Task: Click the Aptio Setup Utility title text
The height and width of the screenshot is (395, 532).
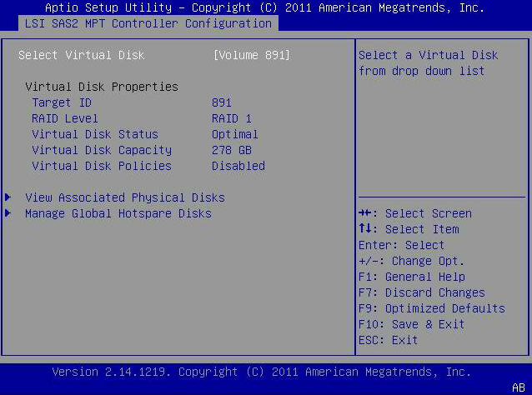Action: 264,7
